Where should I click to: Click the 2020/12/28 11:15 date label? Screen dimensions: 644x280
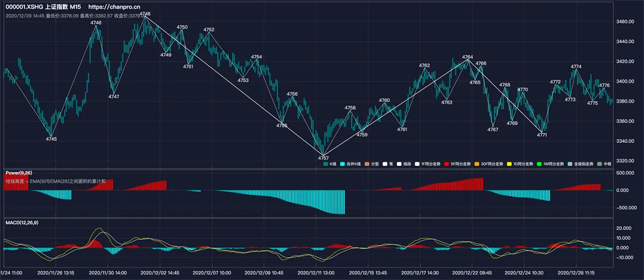(576, 273)
